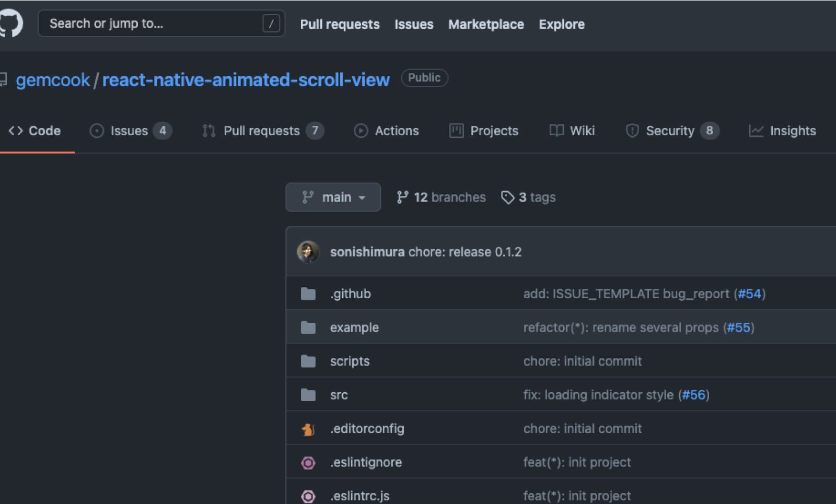Image resolution: width=836 pixels, height=504 pixels.
Task: Open the Security tab
Action: (x=672, y=131)
